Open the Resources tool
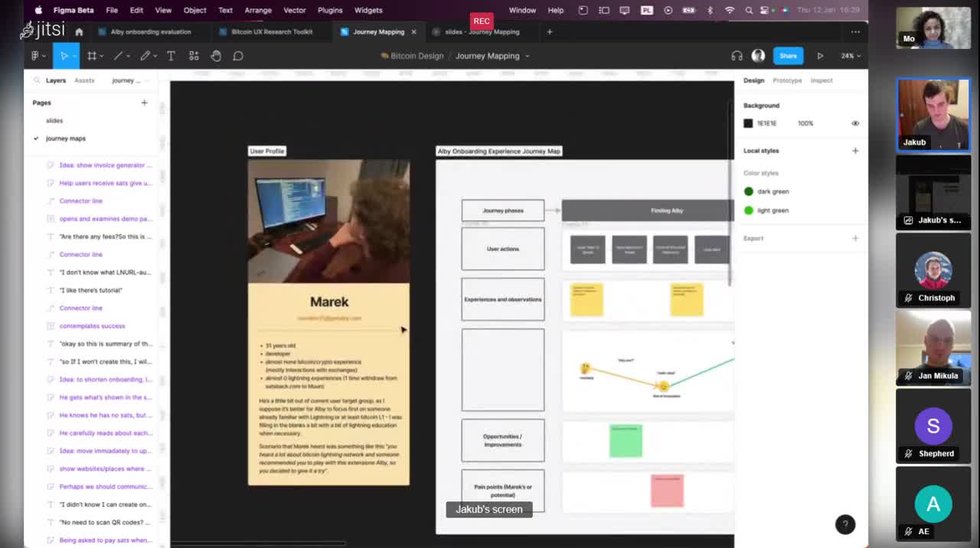980x548 pixels. pos(194,56)
